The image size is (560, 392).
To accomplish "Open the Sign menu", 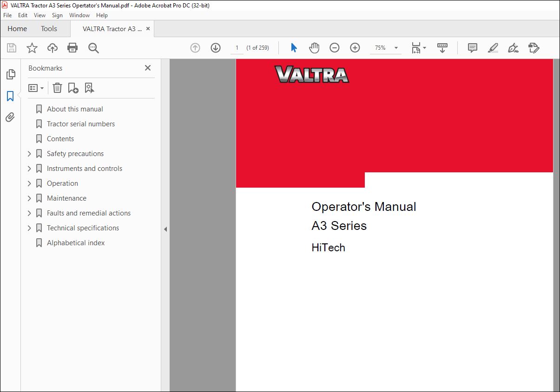I will 57,15.
